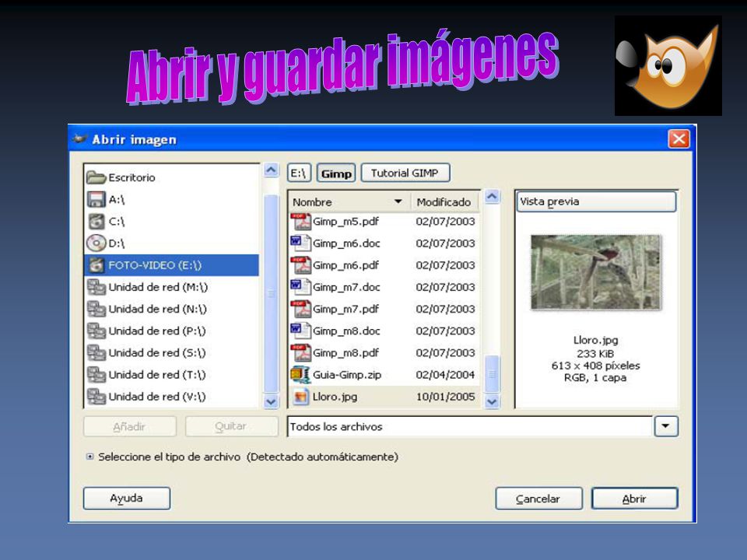Image resolution: width=747 pixels, height=560 pixels.
Task: Click network drive icon for Unidad de red (V:\)
Action: tap(96, 397)
